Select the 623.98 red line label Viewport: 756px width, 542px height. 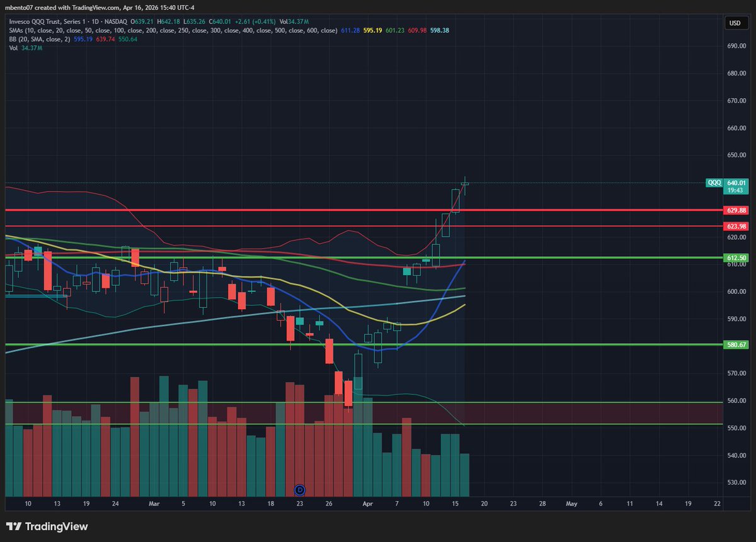point(736,226)
